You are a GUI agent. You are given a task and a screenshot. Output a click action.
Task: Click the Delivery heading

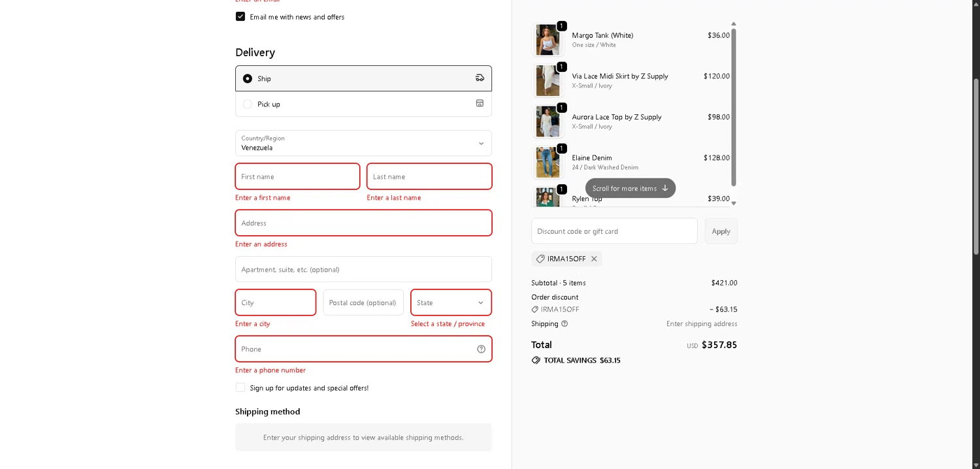[x=255, y=52]
